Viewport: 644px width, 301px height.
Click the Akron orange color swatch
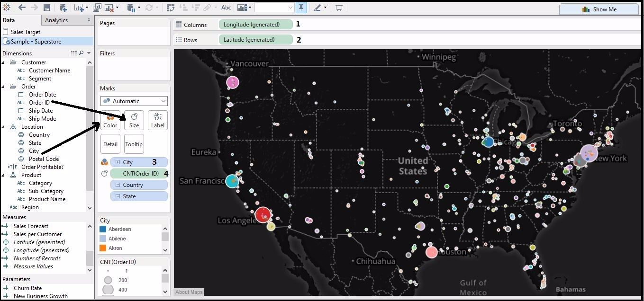tap(103, 248)
